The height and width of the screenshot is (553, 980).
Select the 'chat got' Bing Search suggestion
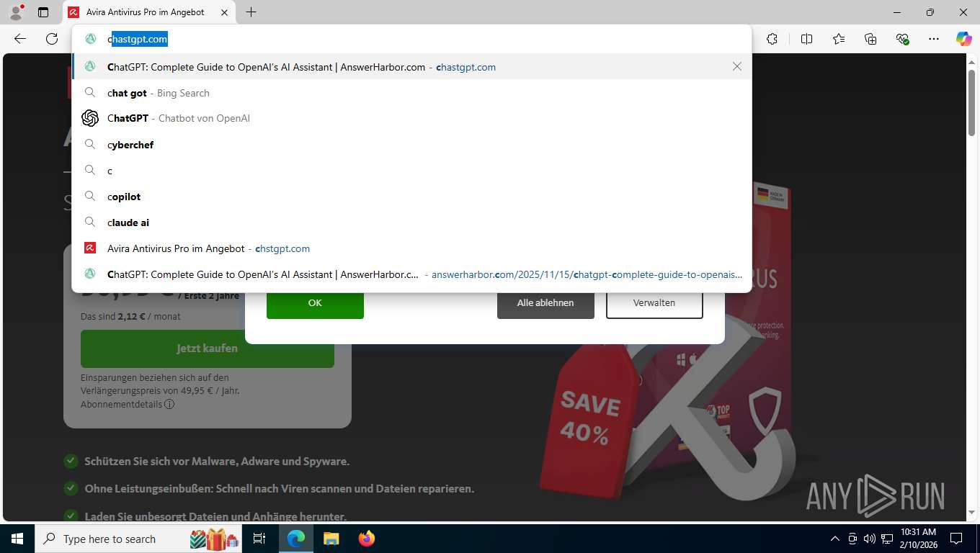click(x=411, y=93)
